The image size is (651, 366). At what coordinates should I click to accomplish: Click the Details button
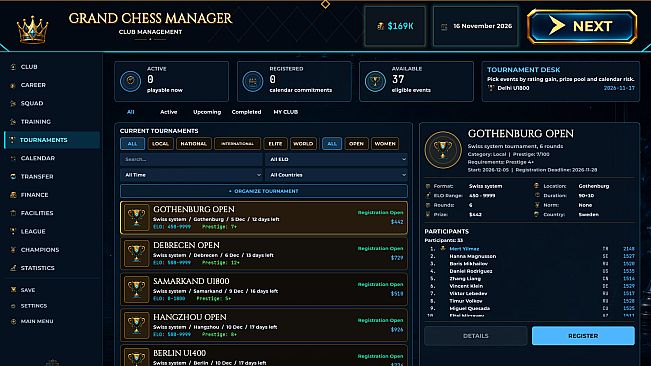point(475,336)
